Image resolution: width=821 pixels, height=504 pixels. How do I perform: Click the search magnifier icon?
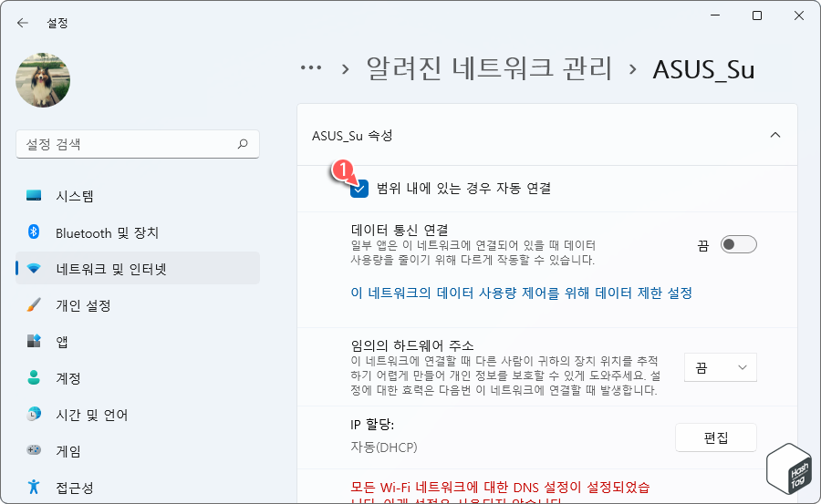coord(243,144)
